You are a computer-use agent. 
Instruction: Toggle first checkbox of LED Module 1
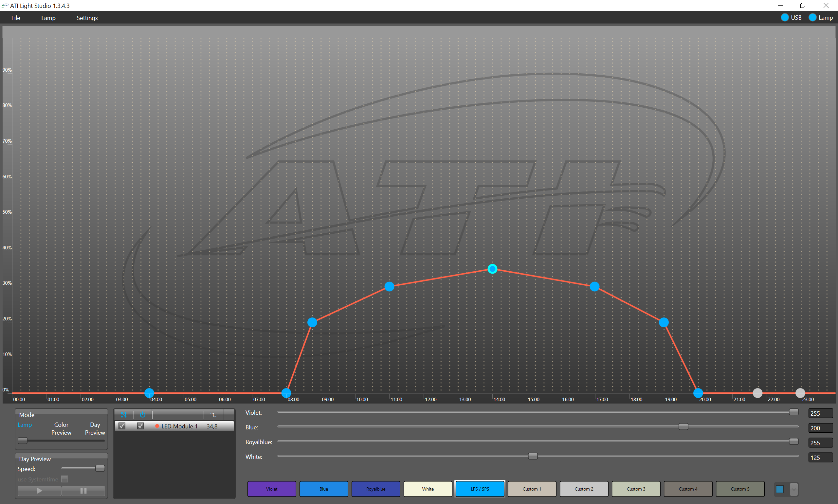coord(122,426)
